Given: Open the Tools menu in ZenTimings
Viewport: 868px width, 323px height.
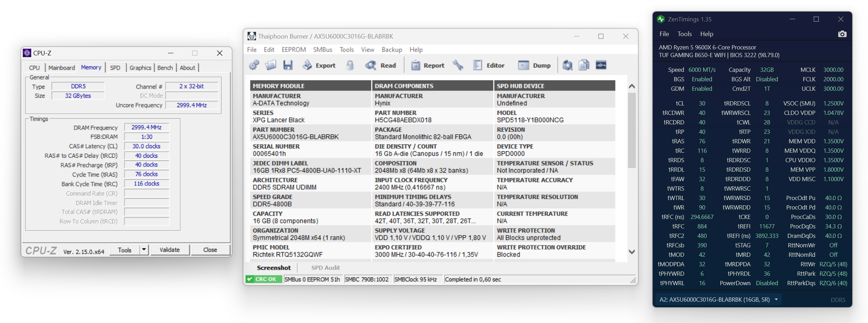Looking at the screenshot, I should tap(684, 34).
